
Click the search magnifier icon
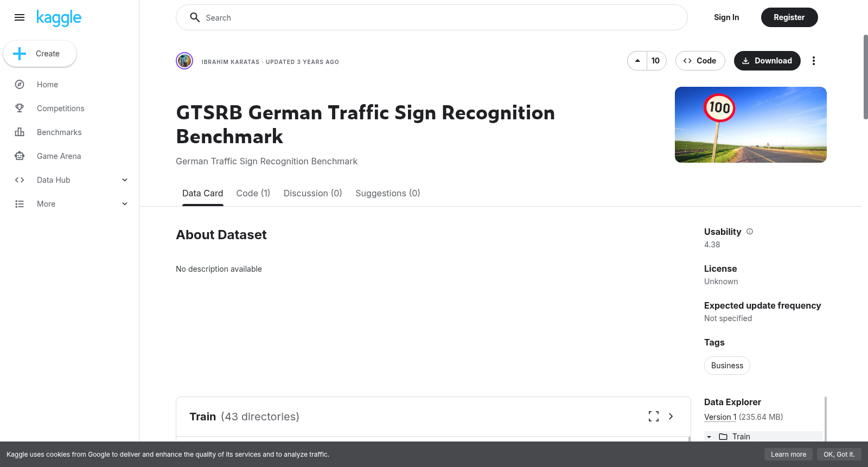195,17
